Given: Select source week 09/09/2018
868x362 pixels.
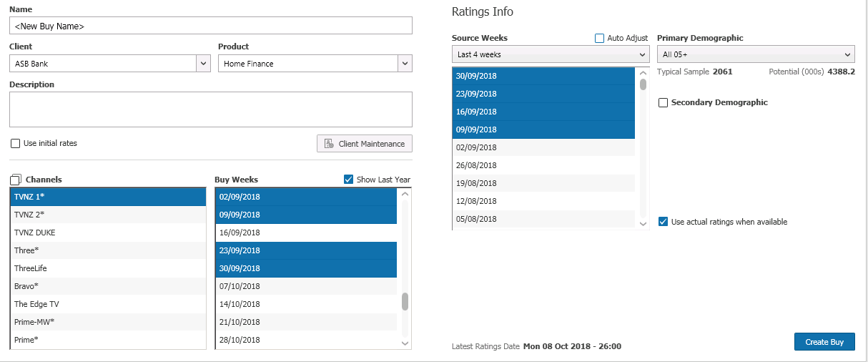Looking at the screenshot, I should [x=543, y=129].
